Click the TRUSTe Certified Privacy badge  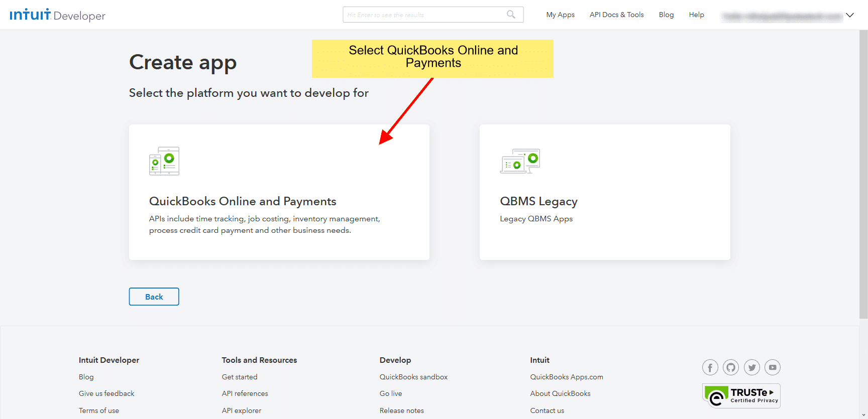[741, 396]
